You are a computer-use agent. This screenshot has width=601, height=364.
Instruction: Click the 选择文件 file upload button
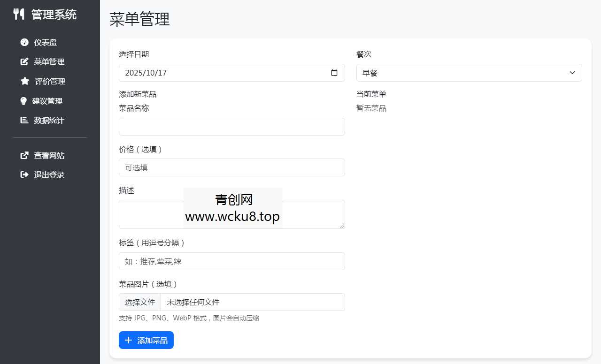(x=139, y=302)
